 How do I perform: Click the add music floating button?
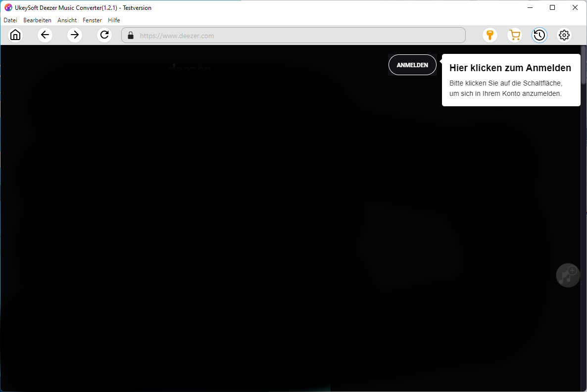pyautogui.click(x=568, y=275)
